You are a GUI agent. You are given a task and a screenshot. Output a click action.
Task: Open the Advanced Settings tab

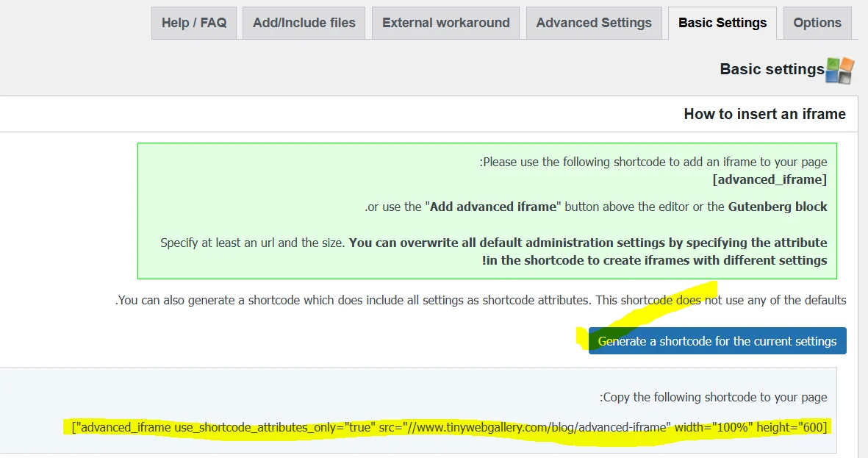594,23
